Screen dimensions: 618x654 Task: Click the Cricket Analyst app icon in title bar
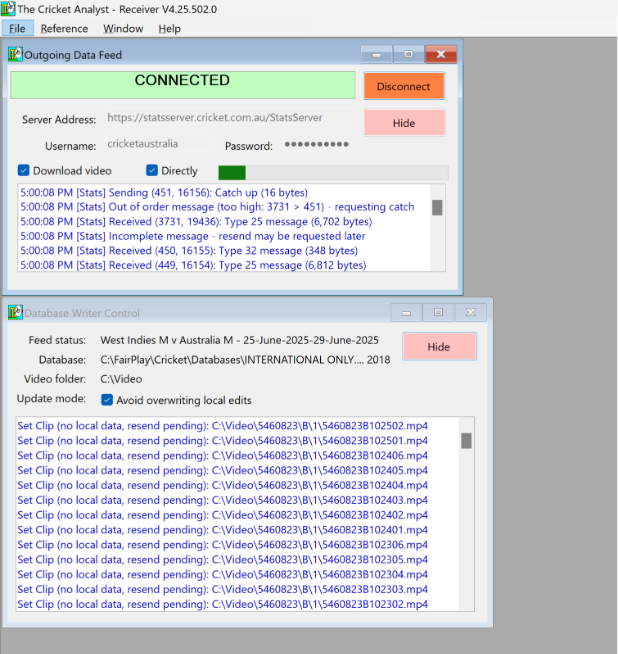(8, 9)
